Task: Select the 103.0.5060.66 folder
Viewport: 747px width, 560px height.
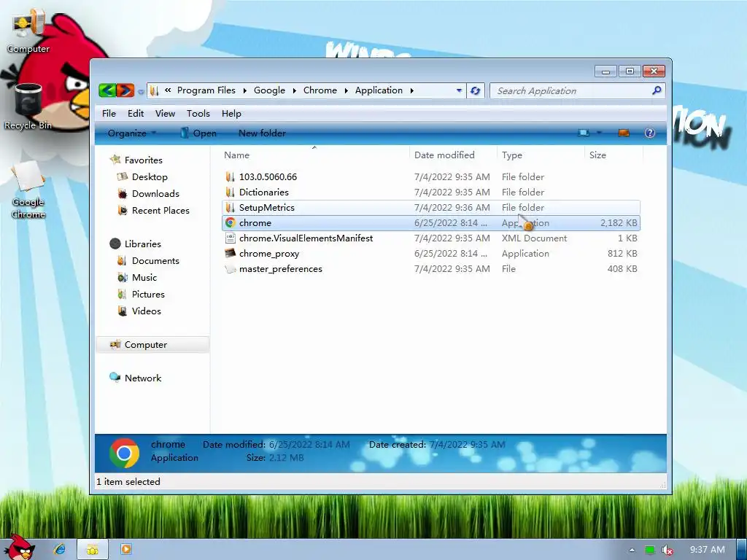Action: [x=430, y=176]
